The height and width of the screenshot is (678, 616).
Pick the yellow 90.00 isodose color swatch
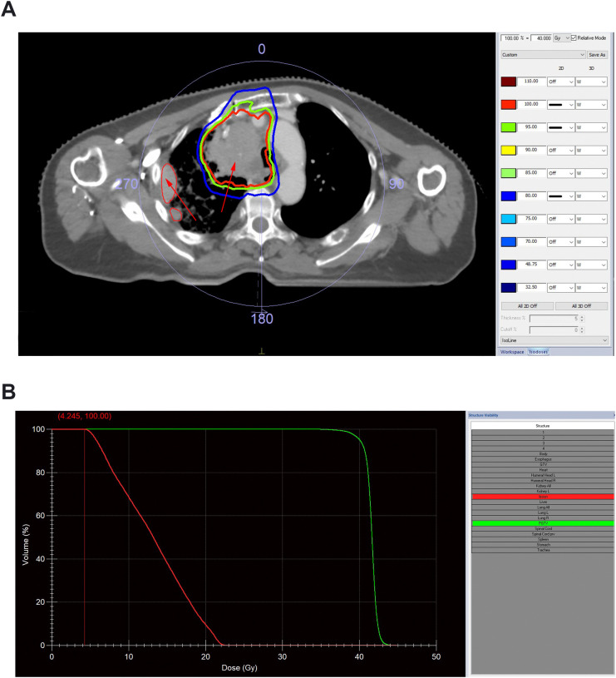click(509, 151)
